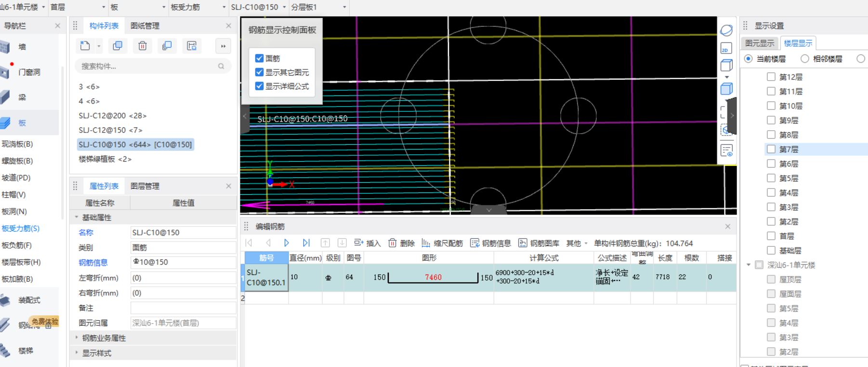The image size is (868, 367).
Task: Uncheck the 面筋 checkbox
Action: (x=259, y=58)
